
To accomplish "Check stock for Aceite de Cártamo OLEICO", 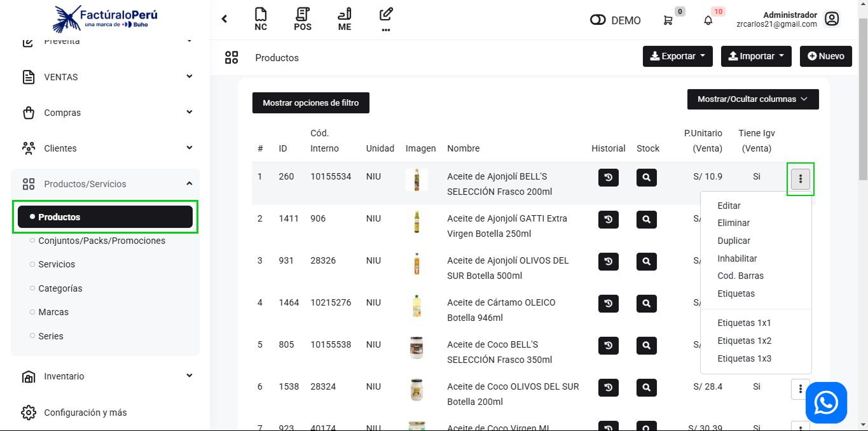I will click(646, 304).
